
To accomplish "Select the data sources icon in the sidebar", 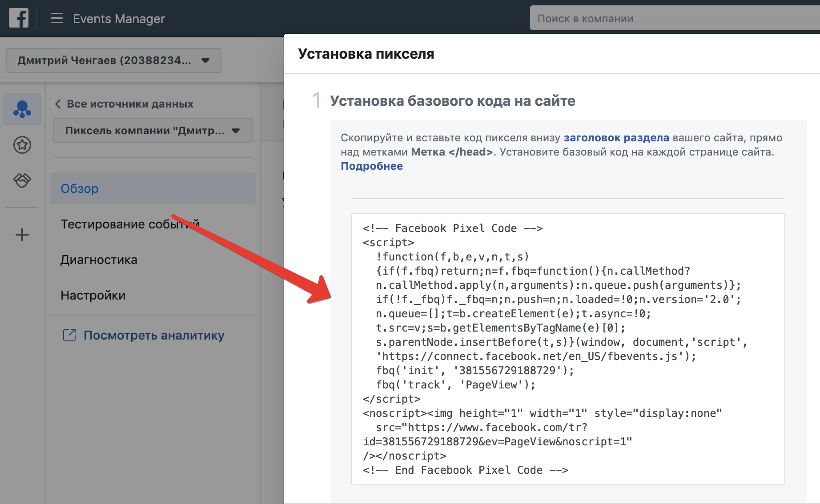I will point(22,109).
